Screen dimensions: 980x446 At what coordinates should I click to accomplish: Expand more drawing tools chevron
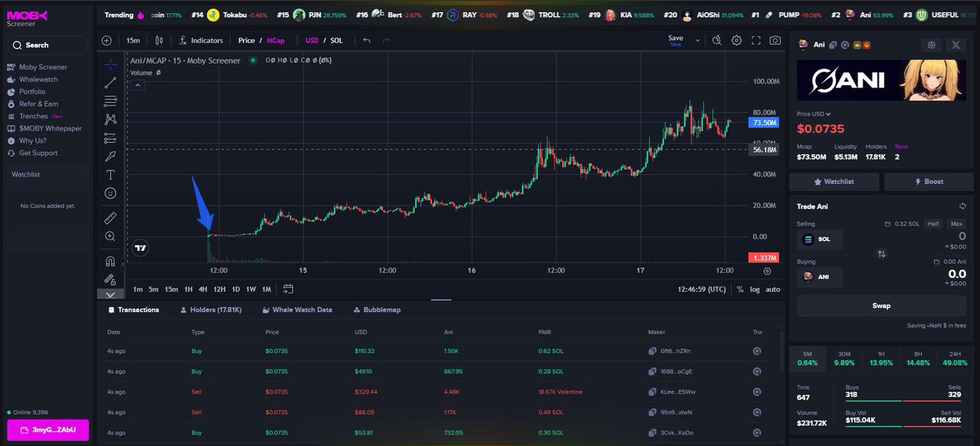(x=110, y=294)
